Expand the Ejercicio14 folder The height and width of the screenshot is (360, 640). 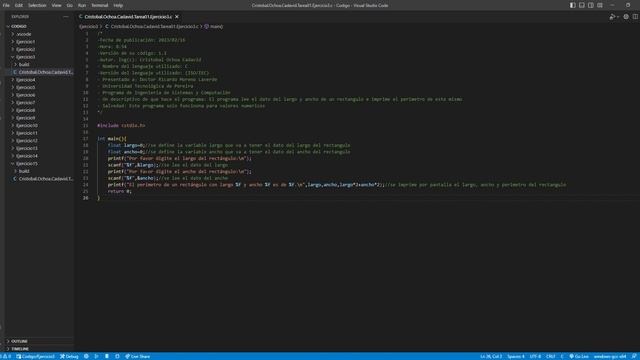coord(39,156)
